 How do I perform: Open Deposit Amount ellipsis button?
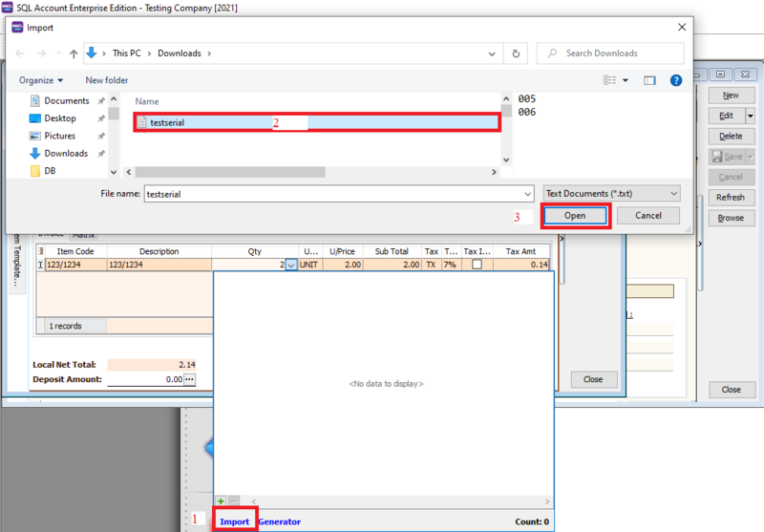[x=189, y=379]
